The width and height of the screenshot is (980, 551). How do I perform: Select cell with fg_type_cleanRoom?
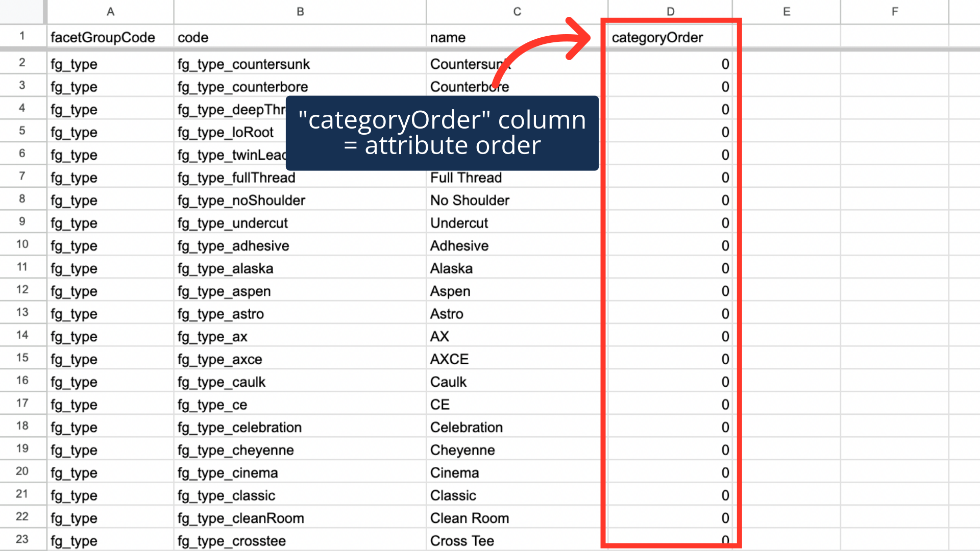pos(241,518)
